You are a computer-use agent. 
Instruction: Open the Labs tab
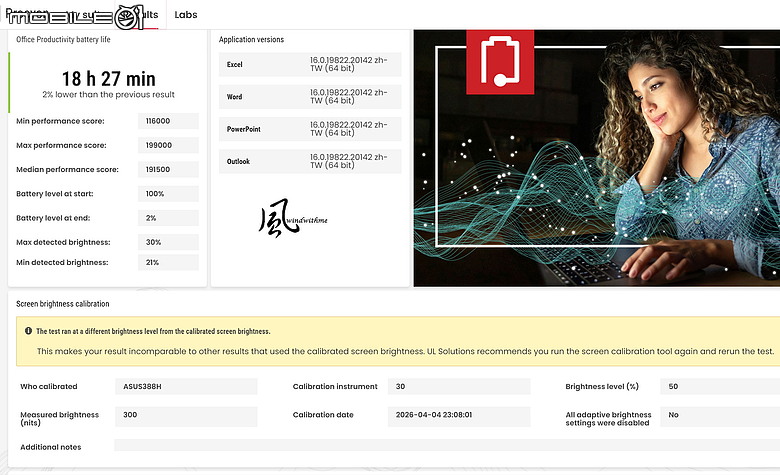pos(186,15)
